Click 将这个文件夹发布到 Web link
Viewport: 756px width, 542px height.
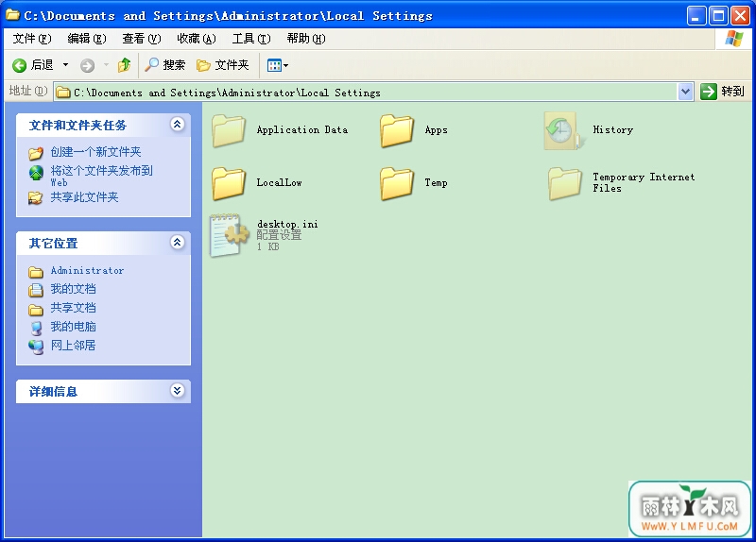click(102, 176)
